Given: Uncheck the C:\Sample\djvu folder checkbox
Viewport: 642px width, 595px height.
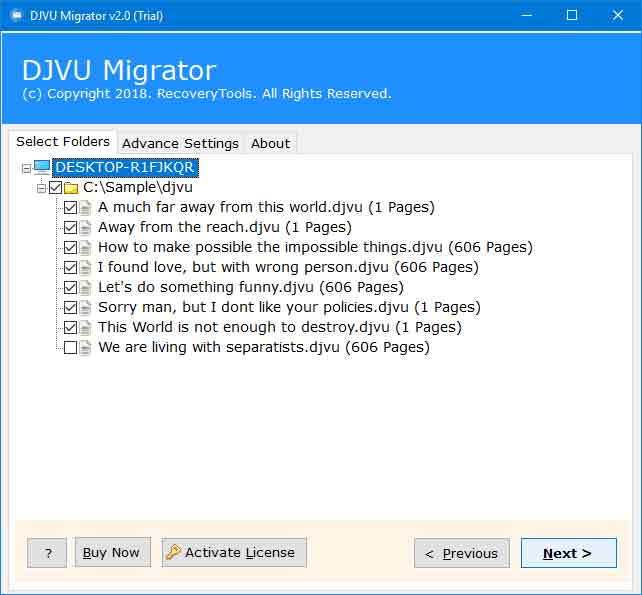Looking at the screenshot, I should [x=55, y=188].
